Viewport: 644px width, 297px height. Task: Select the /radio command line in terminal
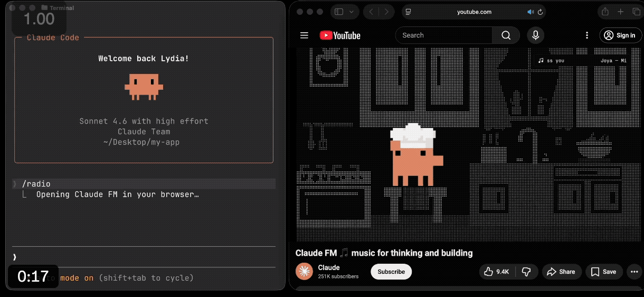tap(144, 184)
